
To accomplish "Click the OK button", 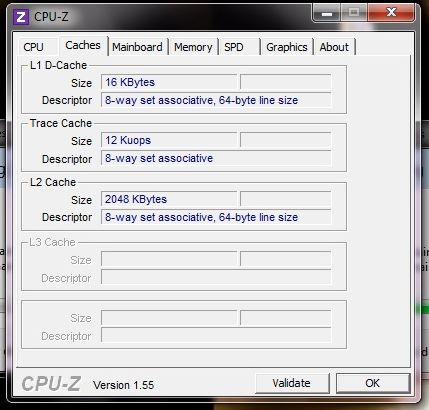I will [x=373, y=383].
